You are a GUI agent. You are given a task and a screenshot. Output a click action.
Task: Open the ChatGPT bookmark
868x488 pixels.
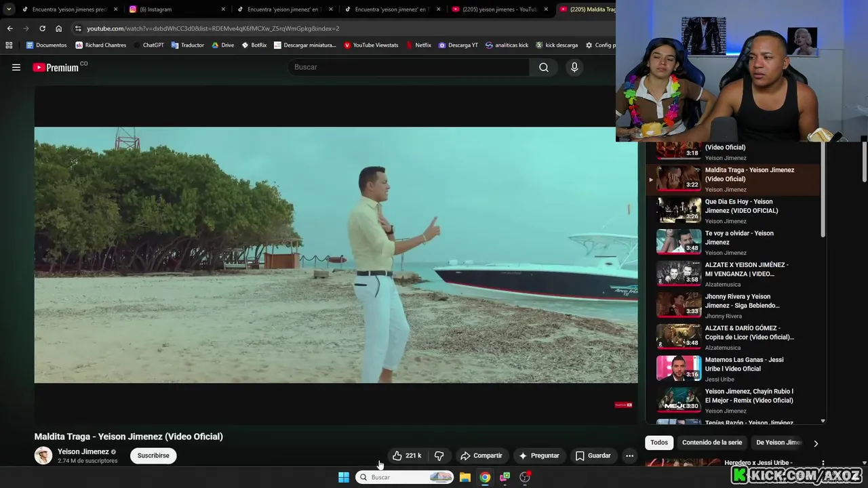pos(149,45)
